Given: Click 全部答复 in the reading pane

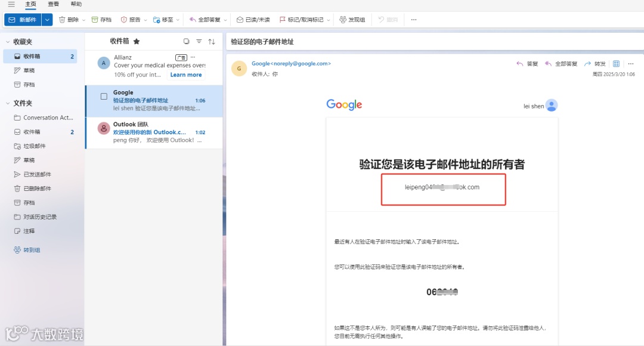Looking at the screenshot, I should point(561,64).
